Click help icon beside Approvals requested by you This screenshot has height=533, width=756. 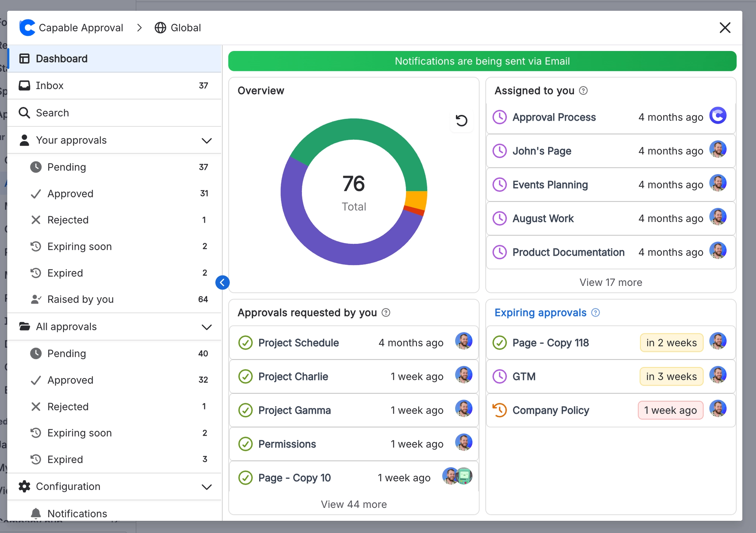(x=386, y=313)
